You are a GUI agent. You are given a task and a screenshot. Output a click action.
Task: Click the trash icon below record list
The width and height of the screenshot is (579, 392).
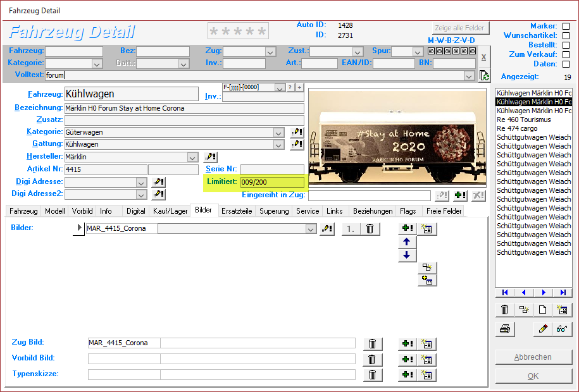pos(505,310)
